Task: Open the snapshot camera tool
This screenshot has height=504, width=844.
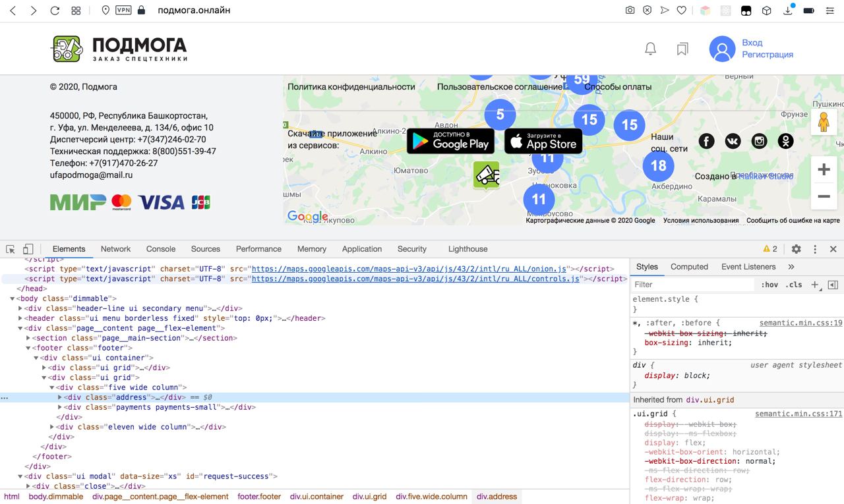Action: (630, 11)
